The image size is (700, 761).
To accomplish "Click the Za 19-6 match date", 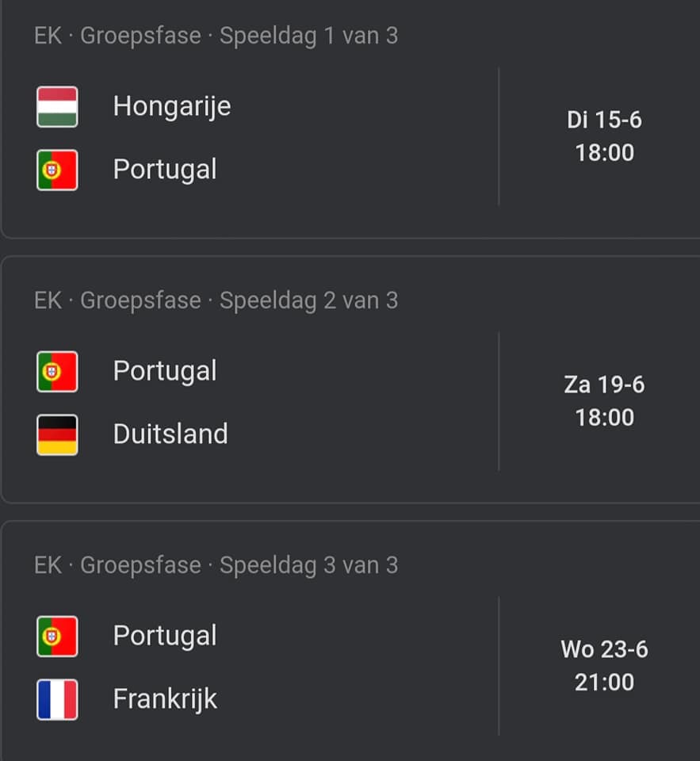I will pyautogui.click(x=604, y=385).
